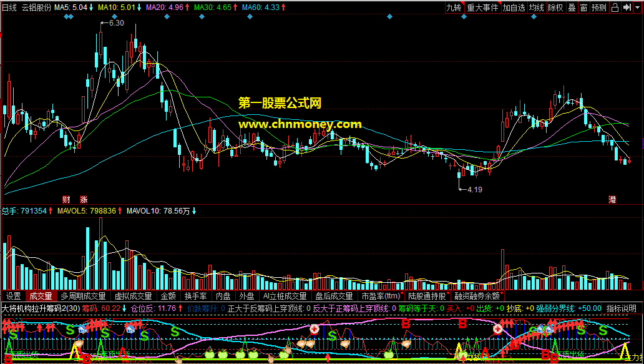This screenshot has width=644, height=364.
Task: Select the 金额 amount tab
Action: 168,296
